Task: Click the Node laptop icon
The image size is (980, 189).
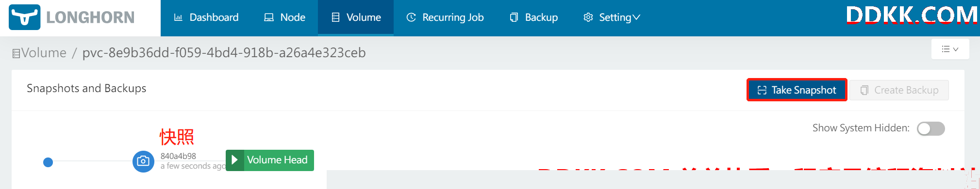Action: (269, 17)
